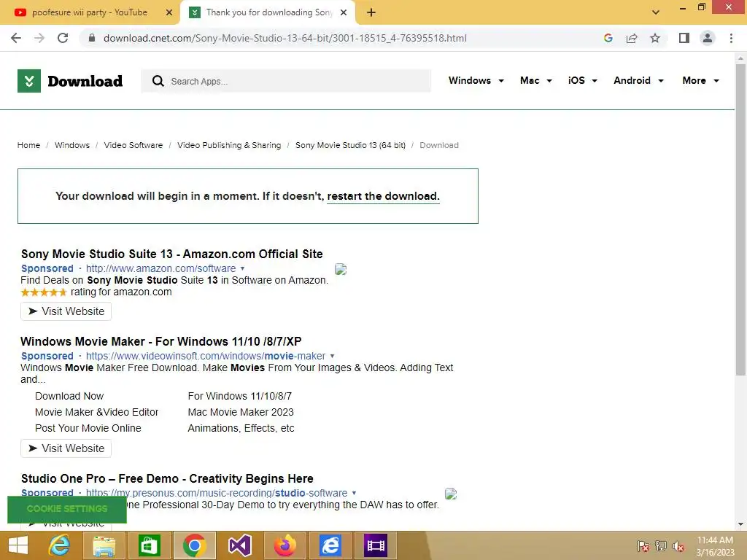Open Sony Movie Studio Suite 13 Amazon ad

(x=172, y=254)
